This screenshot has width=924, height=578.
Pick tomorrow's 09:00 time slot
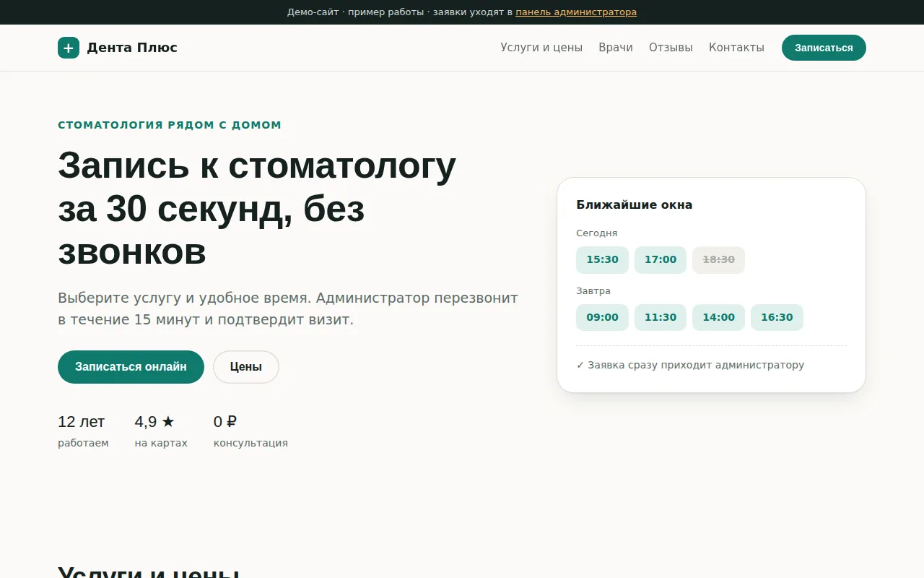tap(602, 318)
